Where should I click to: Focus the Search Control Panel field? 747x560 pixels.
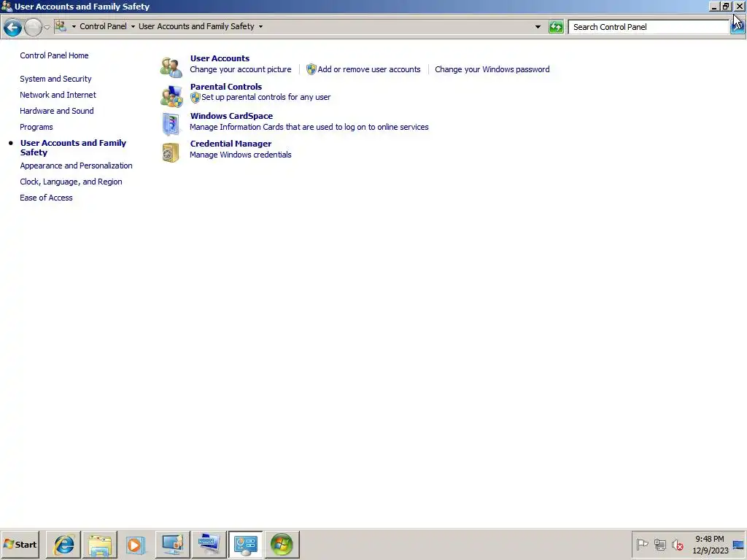[x=649, y=27]
